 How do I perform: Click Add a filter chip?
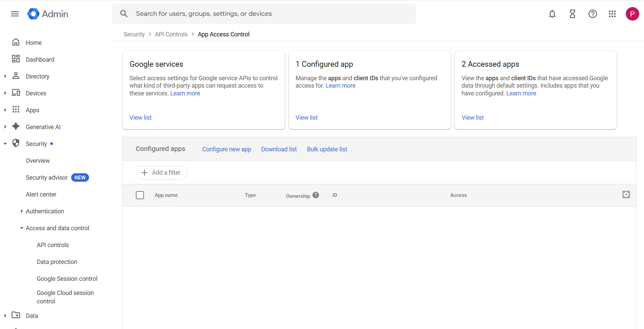pyautogui.click(x=162, y=173)
